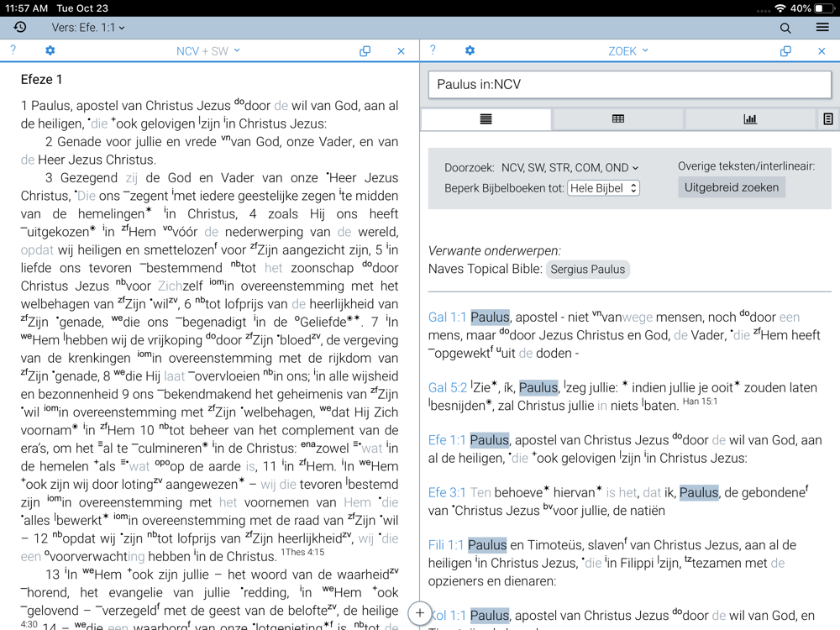Screen dimensions: 840x630
Task: Click the Wi-Fi icon in status bar
Action: pos(780,8)
